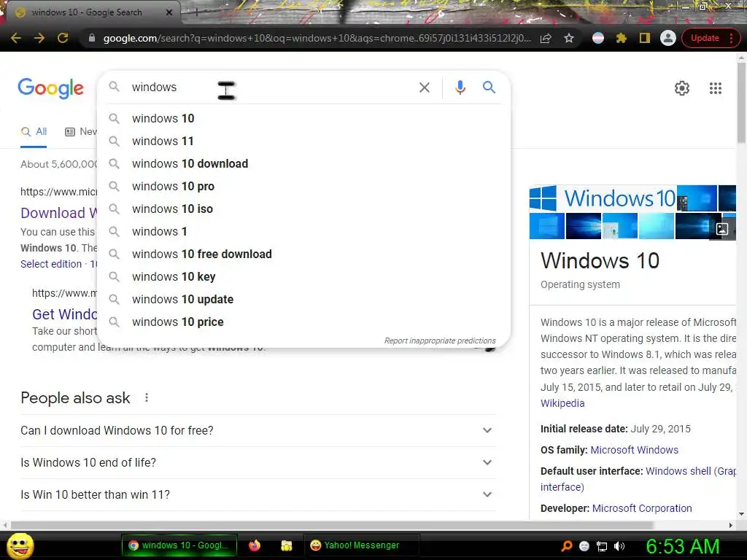747x560 pixels.
Task: Open Google quick settings gear
Action: click(x=682, y=88)
